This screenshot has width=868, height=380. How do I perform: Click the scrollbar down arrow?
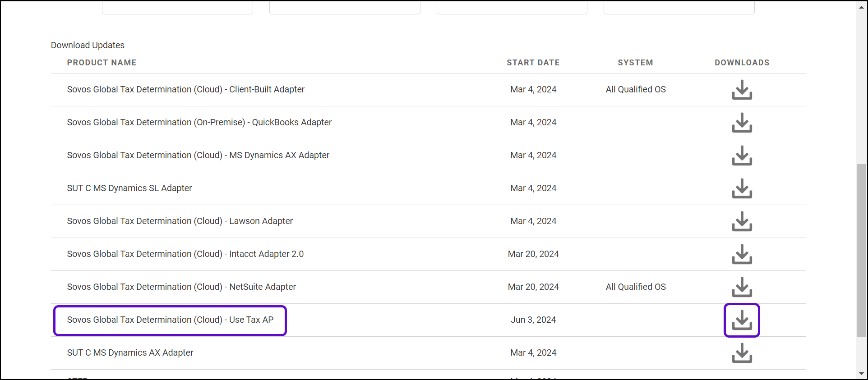(861, 374)
